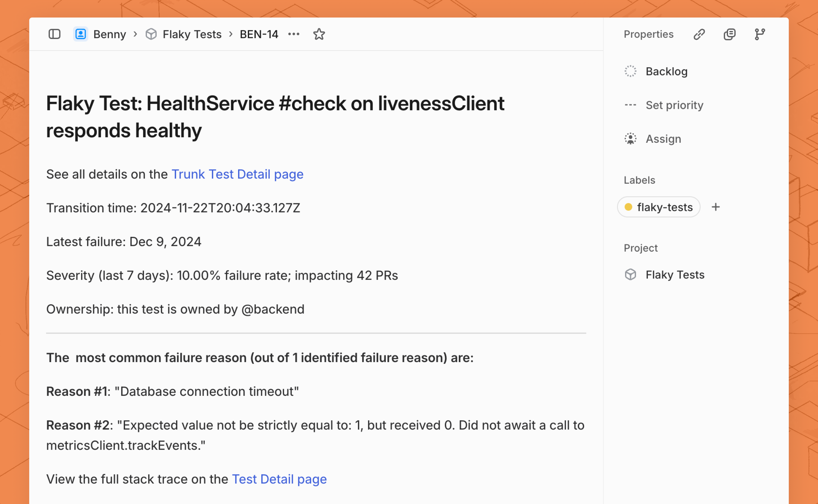
Task: Click the Benny team avatar icon
Action: pyautogui.click(x=80, y=34)
